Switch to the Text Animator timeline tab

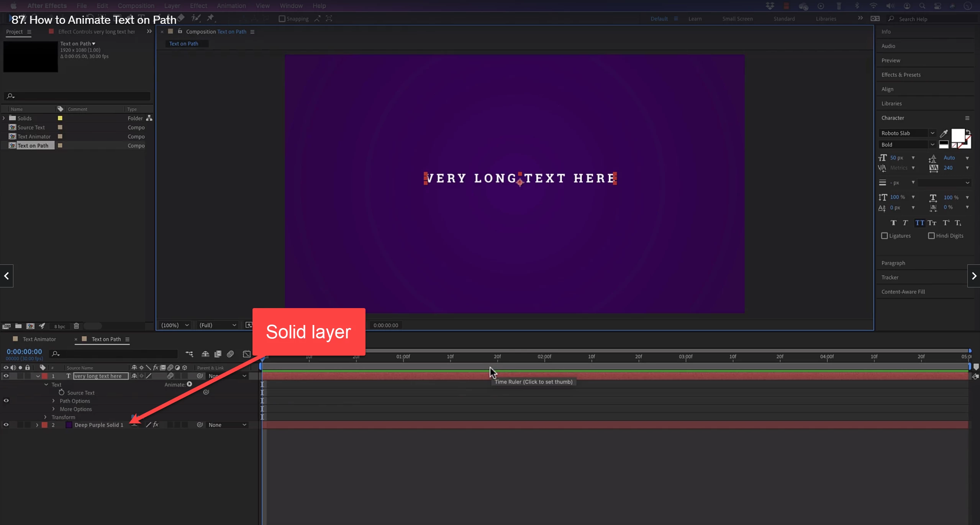39,339
